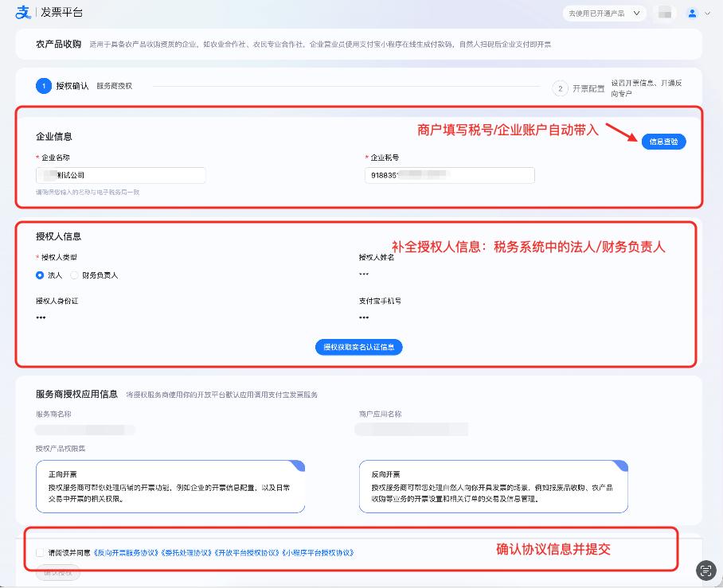The height and width of the screenshot is (588, 723).
Task: Click the 授权人身份证 label
Action: click(x=57, y=301)
